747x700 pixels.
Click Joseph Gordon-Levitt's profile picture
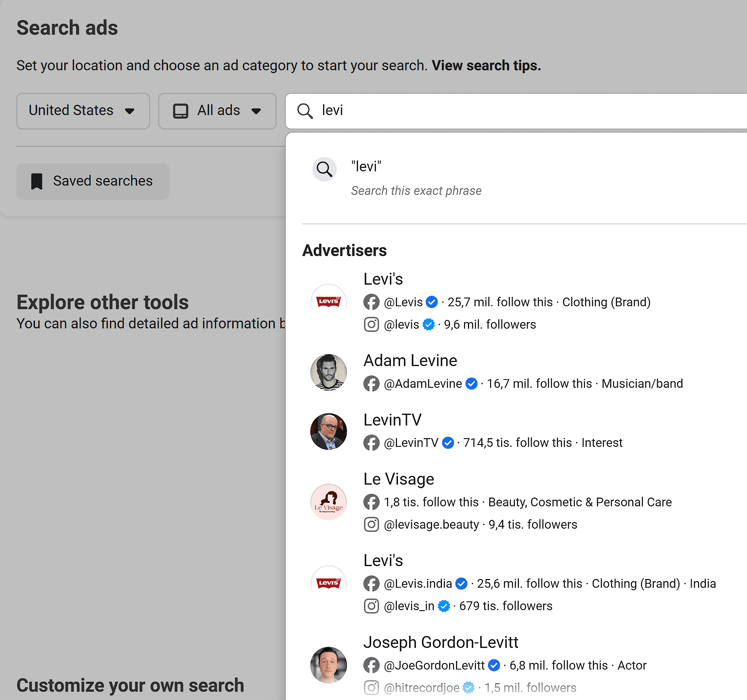coord(328,665)
